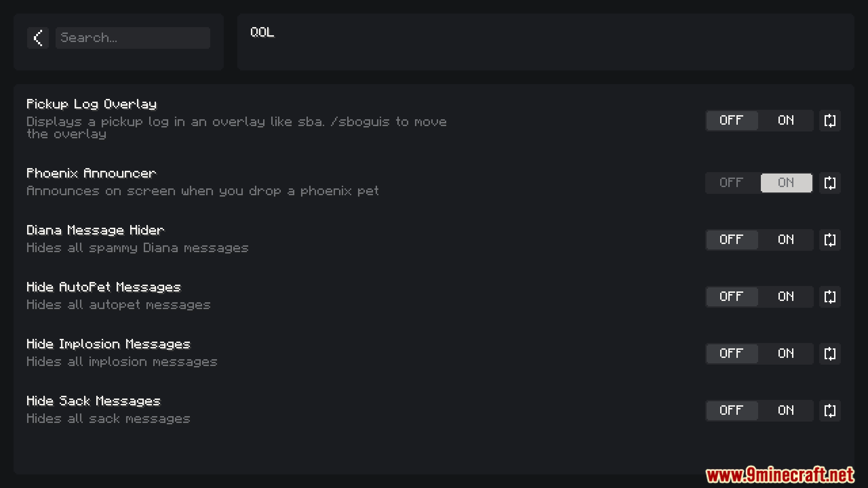Click the Search input field
The image size is (868, 488).
click(x=132, y=38)
